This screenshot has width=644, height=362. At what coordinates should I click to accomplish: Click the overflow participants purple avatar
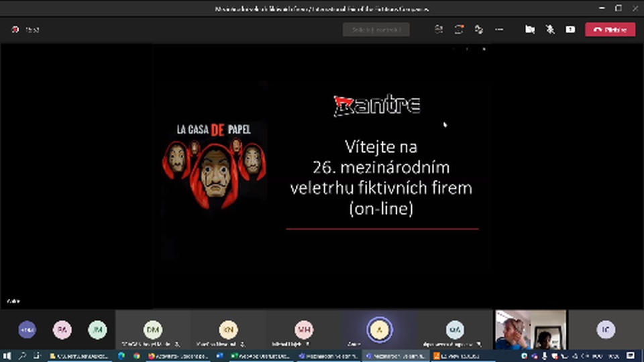tap(27, 330)
